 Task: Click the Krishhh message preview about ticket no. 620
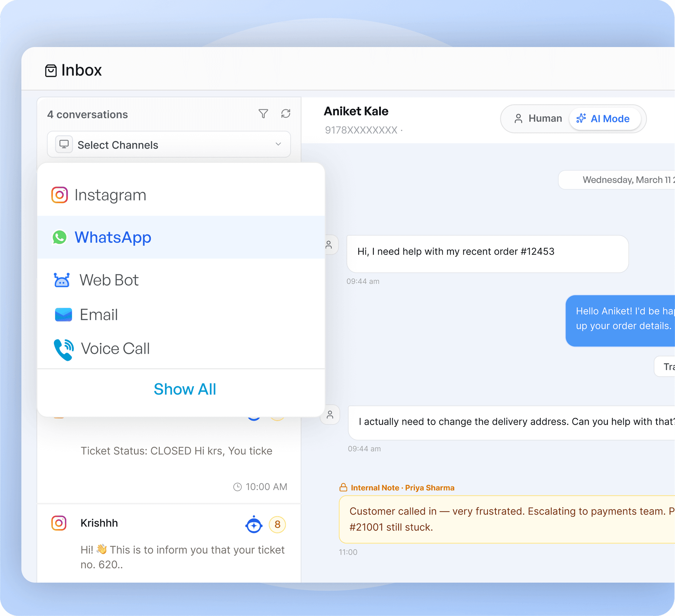pos(183,557)
